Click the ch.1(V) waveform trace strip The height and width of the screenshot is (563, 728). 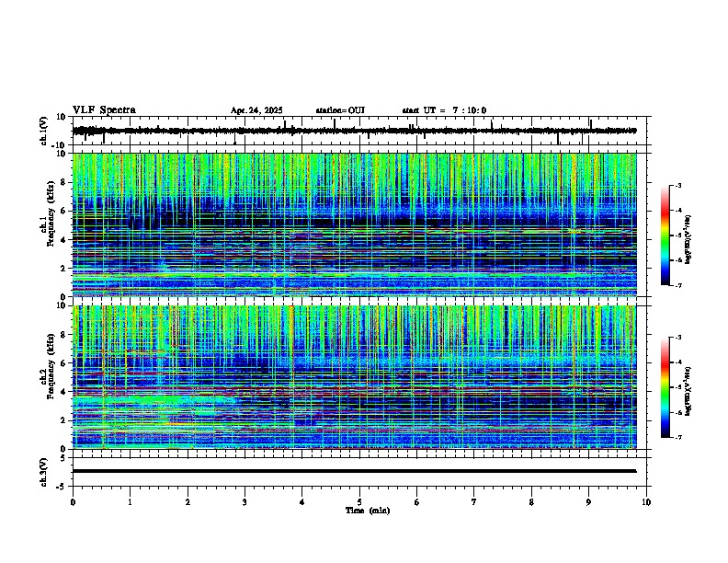(354, 131)
